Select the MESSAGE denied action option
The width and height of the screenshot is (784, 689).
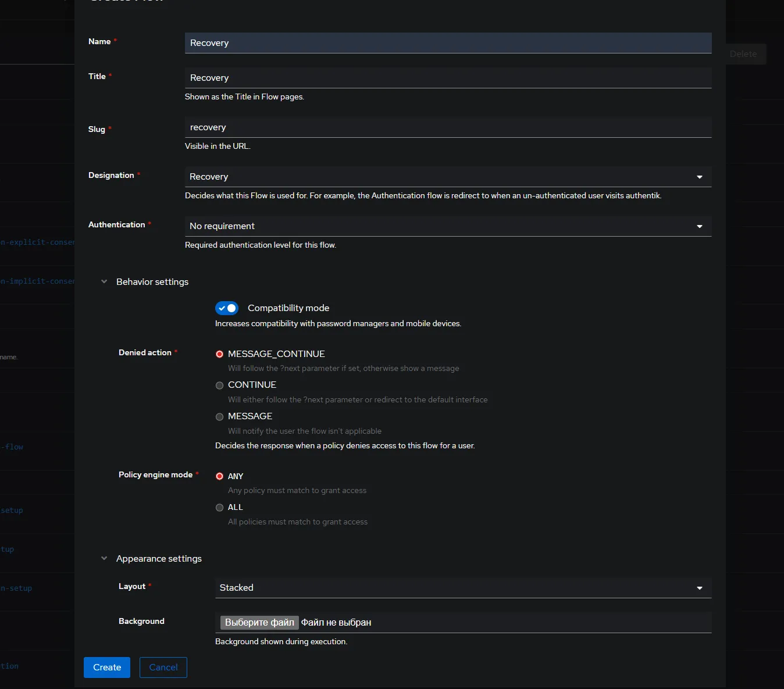219,416
